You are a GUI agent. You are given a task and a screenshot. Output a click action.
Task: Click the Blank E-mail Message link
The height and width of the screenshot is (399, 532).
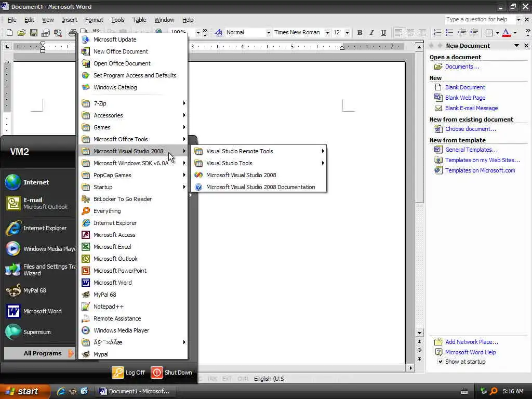(471, 108)
